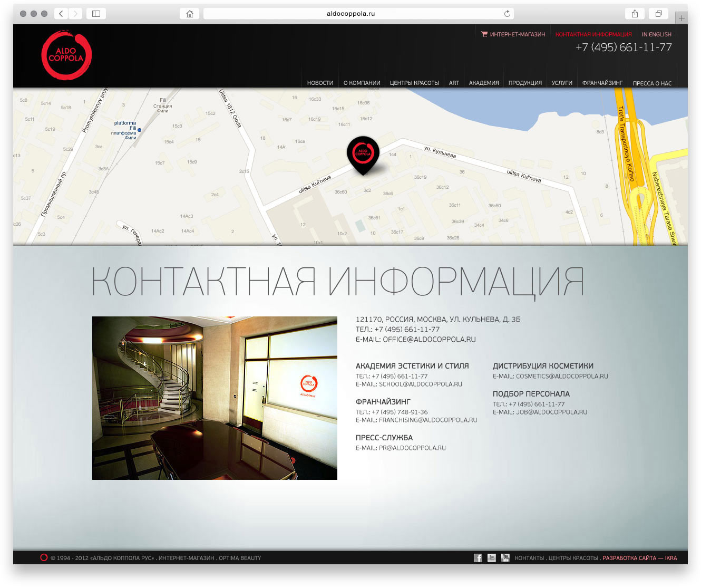Click the Франчайзинг heading in contacts
This screenshot has width=701, height=588.
tap(383, 402)
